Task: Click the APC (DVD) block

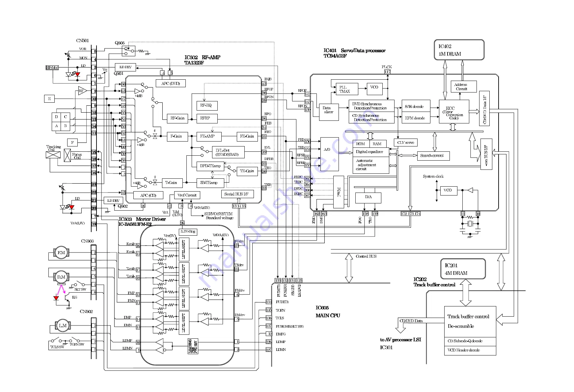Action: click(171, 83)
